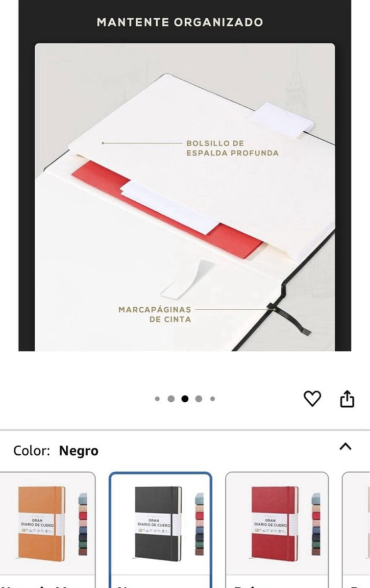
Task: Tap the color stack beside orange notebook
Action: 83,524
